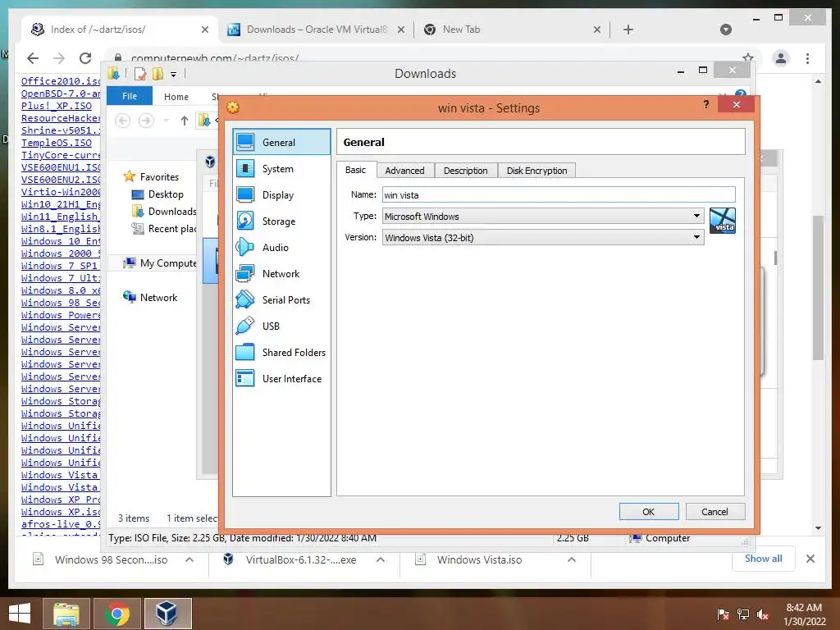Open Chrome's three-dot menu

click(807, 58)
